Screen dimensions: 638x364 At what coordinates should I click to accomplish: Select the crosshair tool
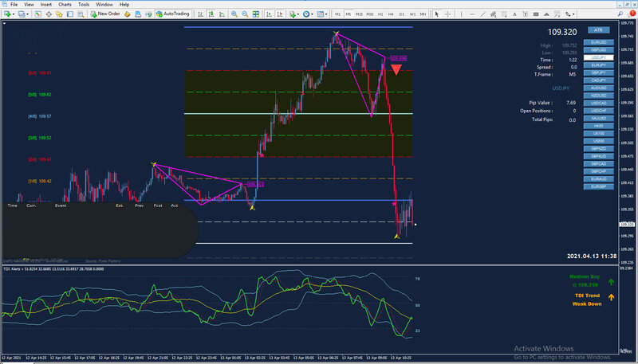click(447, 14)
